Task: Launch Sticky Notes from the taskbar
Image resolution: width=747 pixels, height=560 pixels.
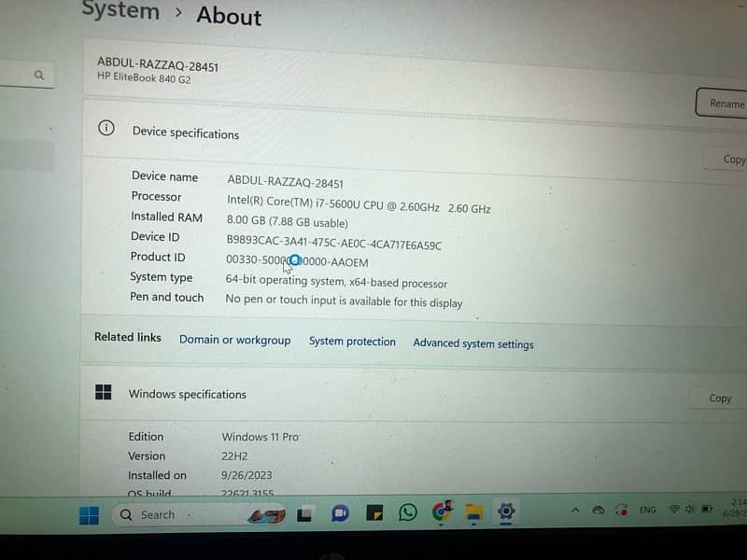Action: tap(374, 513)
